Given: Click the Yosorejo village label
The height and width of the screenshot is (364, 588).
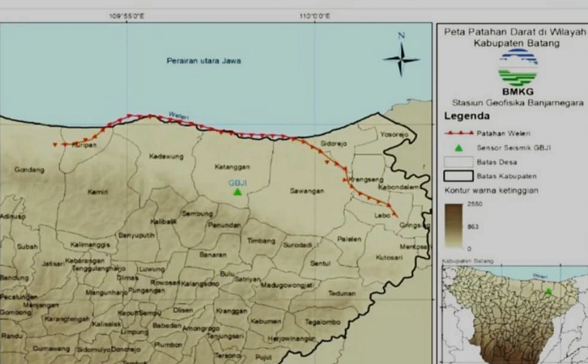Looking at the screenshot, I should point(394,134).
